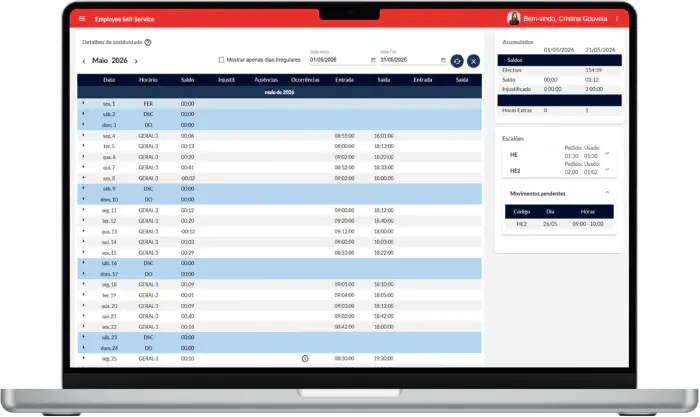Open the start date calendar icon
700x417 pixels.
(373, 60)
